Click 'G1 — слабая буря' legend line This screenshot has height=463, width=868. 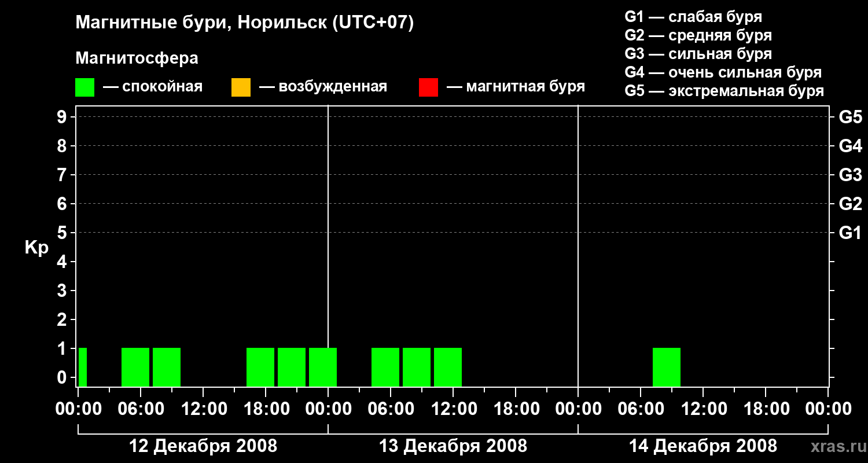[693, 17]
